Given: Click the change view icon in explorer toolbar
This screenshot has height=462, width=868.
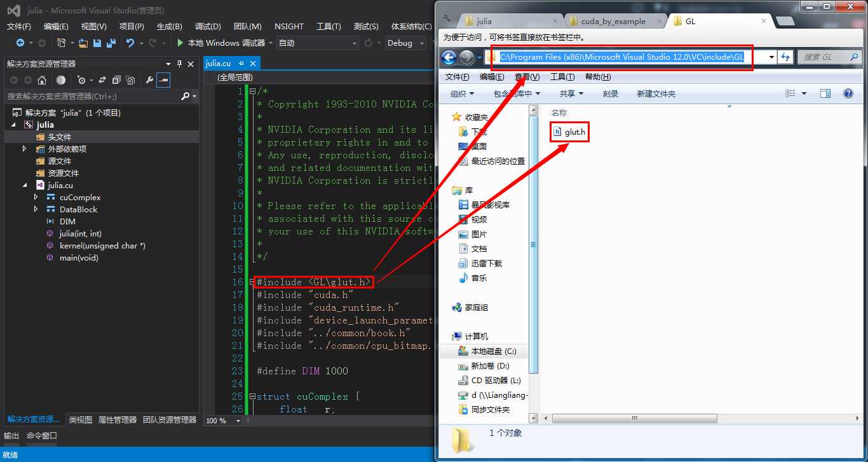Looking at the screenshot, I should (x=790, y=93).
